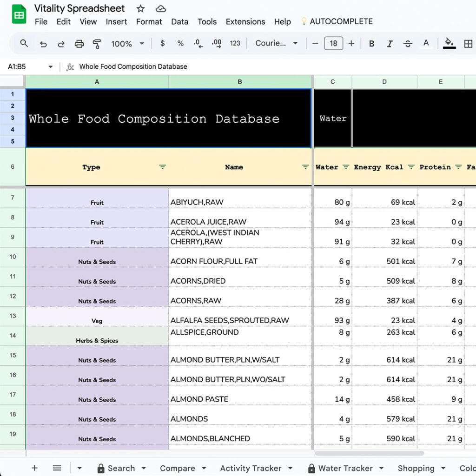
Task: Open Compare tab dropdown arrow
Action: click(x=204, y=468)
